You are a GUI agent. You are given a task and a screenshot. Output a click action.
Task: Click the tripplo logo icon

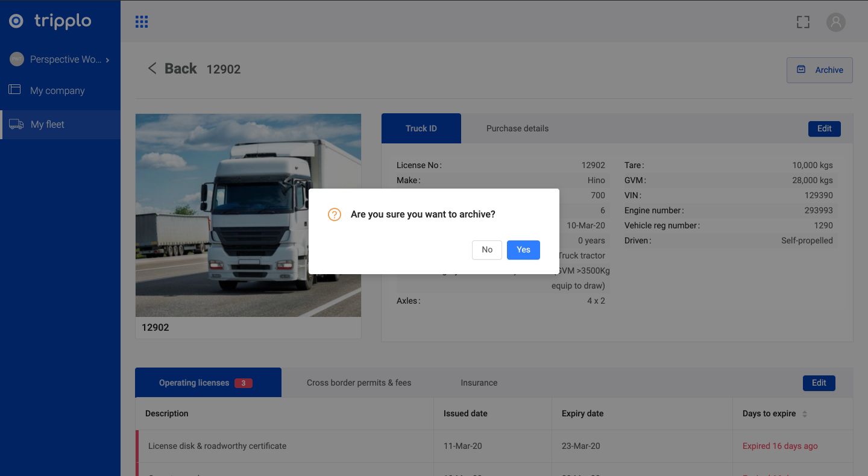tap(16, 21)
